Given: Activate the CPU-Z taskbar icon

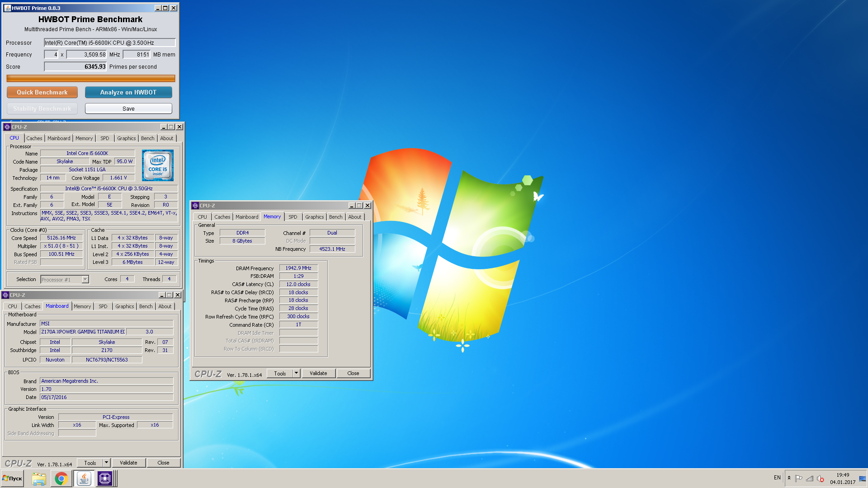Looking at the screenshot, I should click(105, 479).
